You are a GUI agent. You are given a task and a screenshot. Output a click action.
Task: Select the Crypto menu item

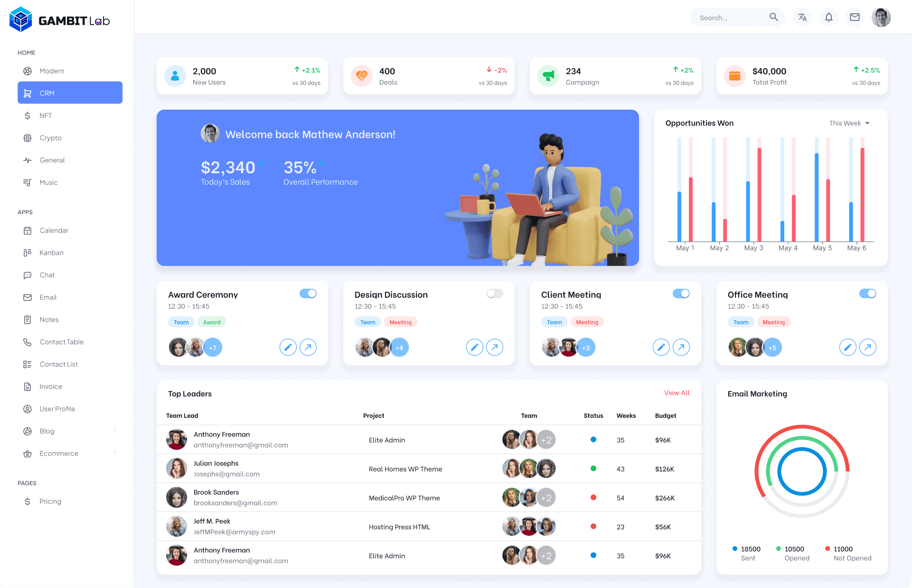tap(50, 138)
